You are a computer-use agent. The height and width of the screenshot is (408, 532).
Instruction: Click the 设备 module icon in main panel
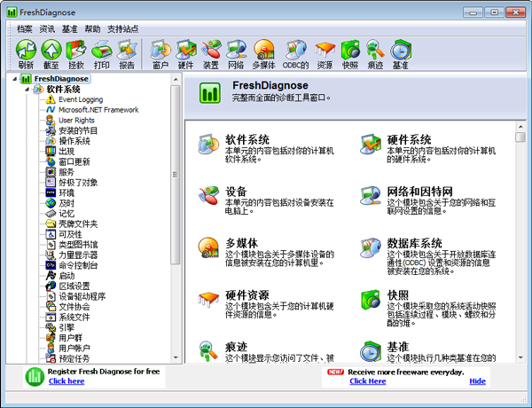[208, 195]
